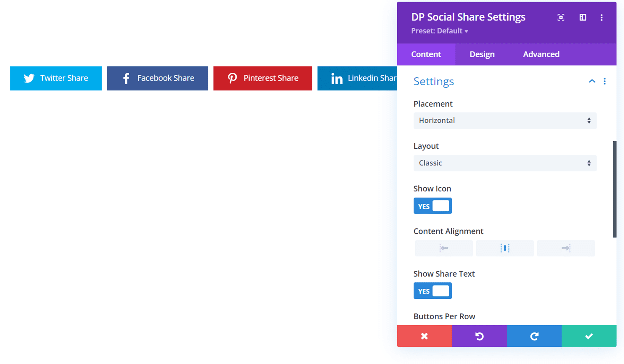
Task: Turn off Show Share Text
Action: tap(433, 291)
